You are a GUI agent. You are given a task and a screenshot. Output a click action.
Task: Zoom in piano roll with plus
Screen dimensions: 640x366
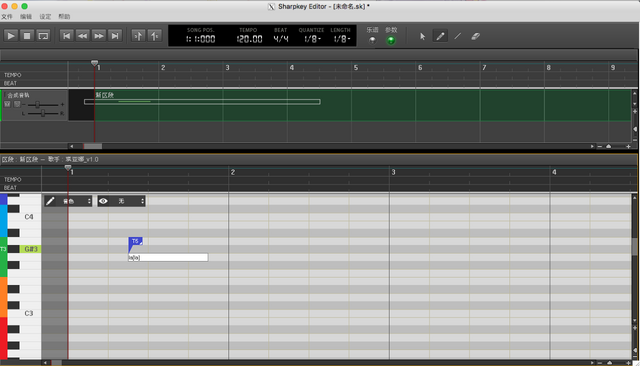point(628,362)
